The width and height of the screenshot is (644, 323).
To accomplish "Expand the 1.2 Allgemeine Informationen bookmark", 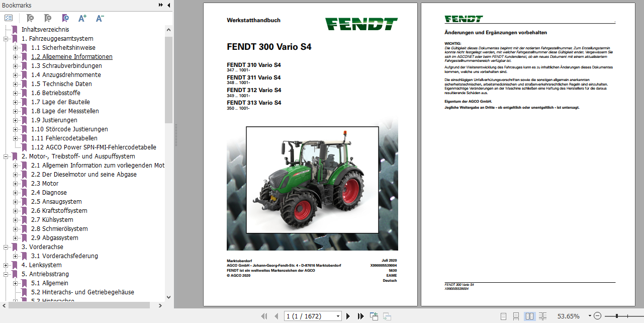I will pos(16,57).
